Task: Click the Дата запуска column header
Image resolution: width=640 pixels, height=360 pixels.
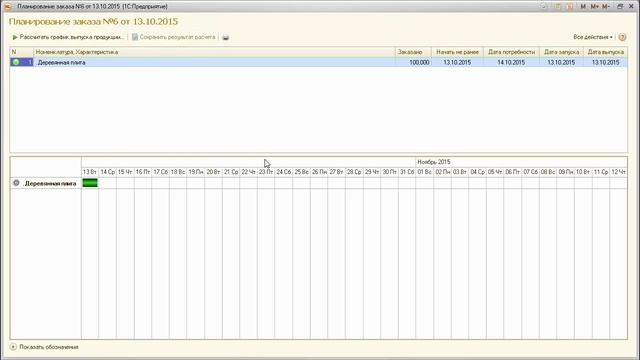Action: pyautogui.click(x=561, y=52)
